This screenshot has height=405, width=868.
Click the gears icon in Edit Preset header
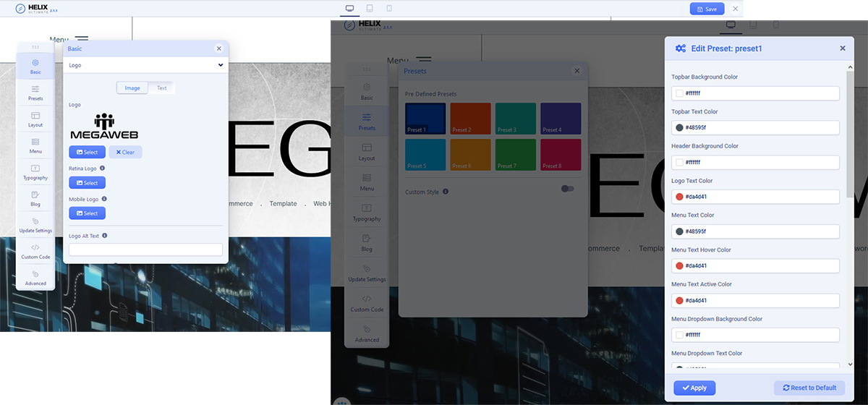[680, 48]
